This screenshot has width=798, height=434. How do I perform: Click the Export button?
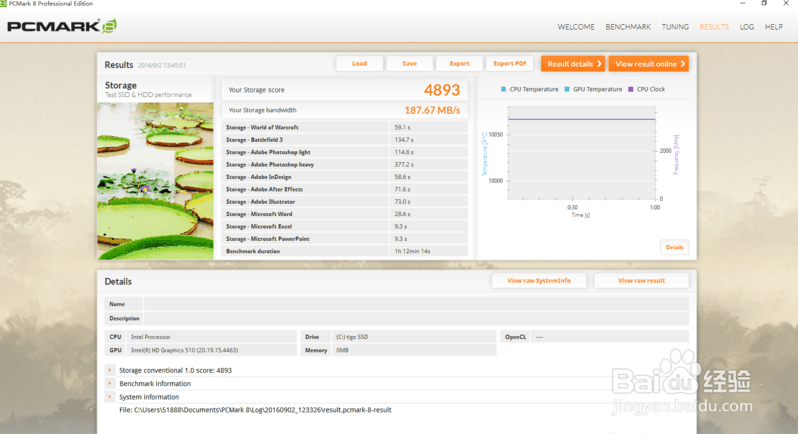point(459,64)
